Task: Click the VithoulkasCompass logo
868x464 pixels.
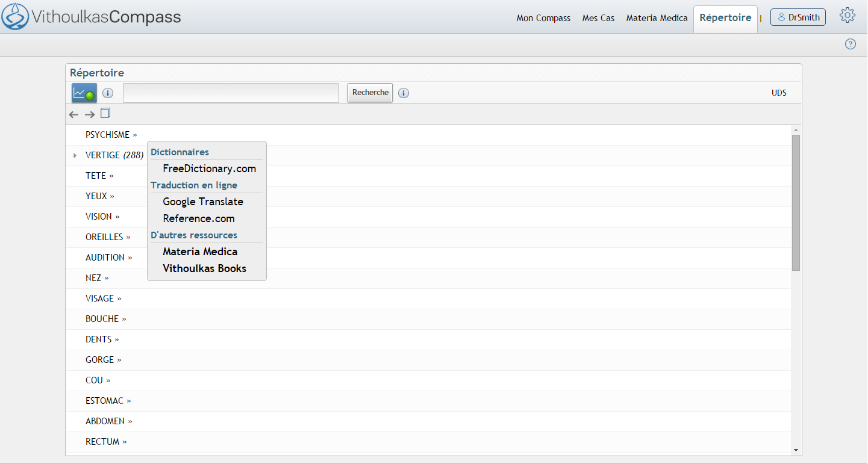Action: click(91, 16)
